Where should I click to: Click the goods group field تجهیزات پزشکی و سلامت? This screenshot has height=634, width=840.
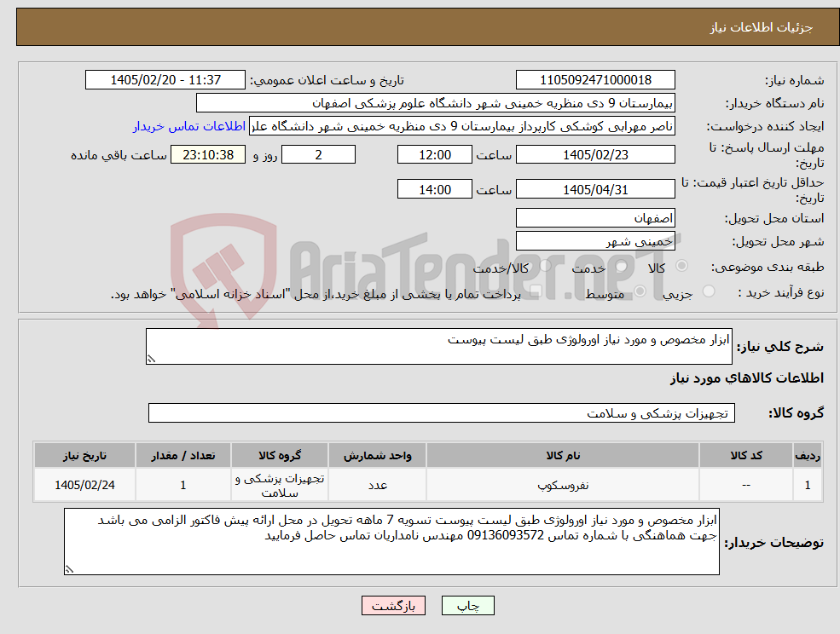(x=442, y=412)
